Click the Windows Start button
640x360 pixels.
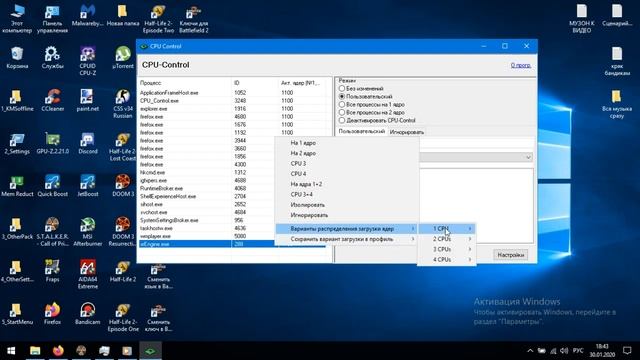11,351
